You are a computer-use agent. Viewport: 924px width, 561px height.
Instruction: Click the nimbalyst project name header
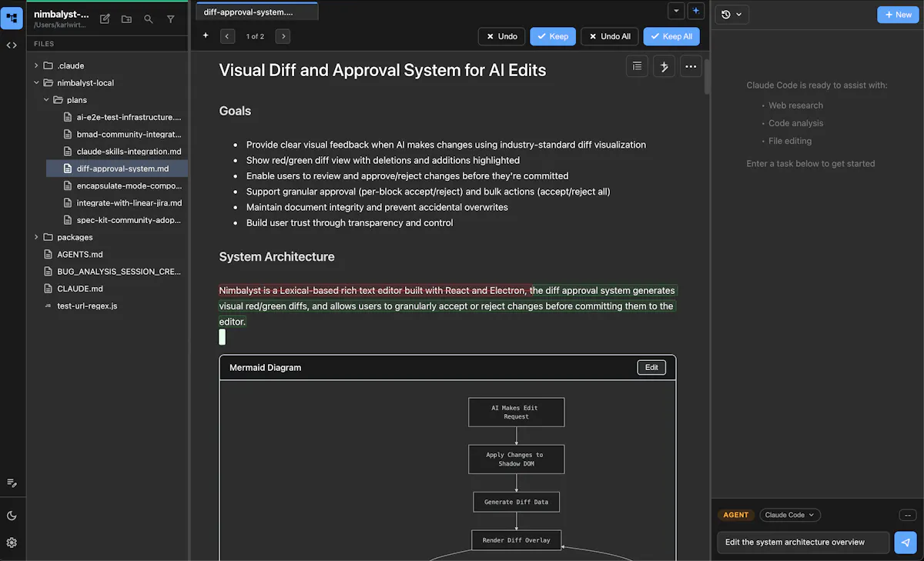(62, 14)
